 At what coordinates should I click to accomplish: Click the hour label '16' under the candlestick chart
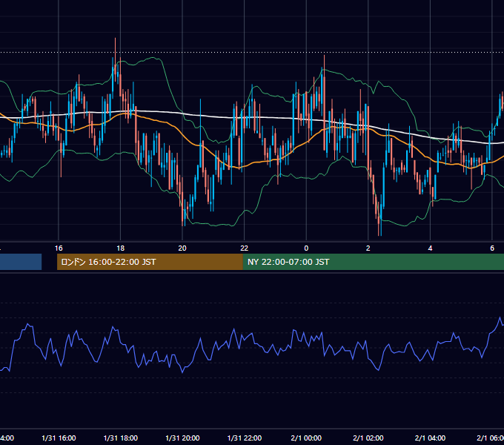coord(59,248)
